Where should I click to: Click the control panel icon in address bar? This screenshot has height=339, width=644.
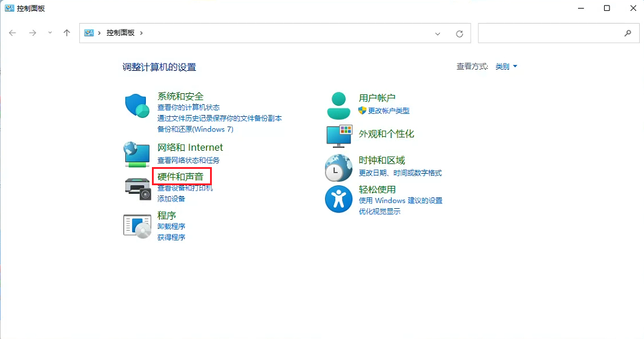89,33
